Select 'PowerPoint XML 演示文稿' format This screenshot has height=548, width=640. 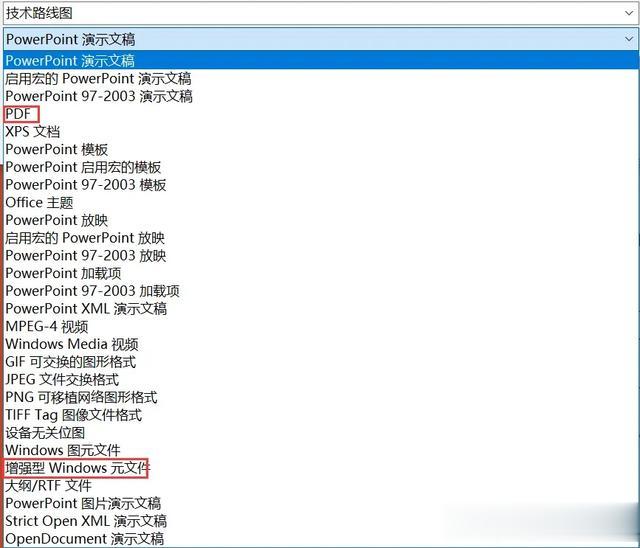click(x=321, y=309)
